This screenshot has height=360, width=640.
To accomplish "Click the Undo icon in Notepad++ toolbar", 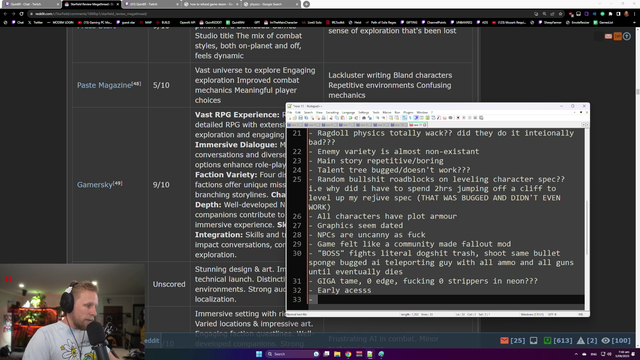I will pos(350,118).
